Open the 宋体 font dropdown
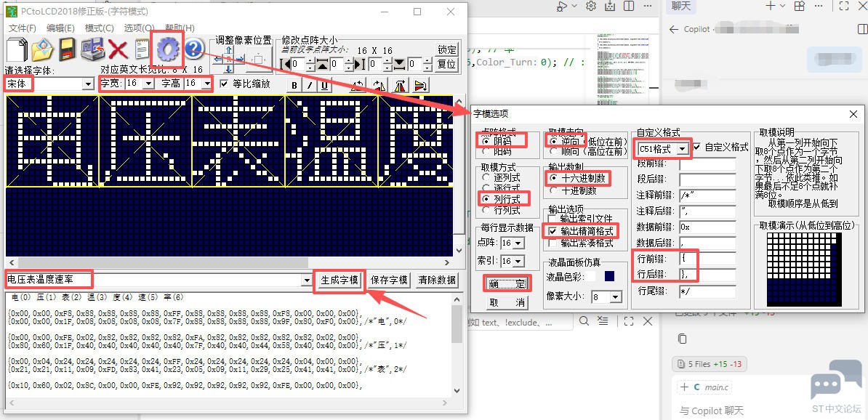This screenshot has width=868, height=420. pos(87,85)
